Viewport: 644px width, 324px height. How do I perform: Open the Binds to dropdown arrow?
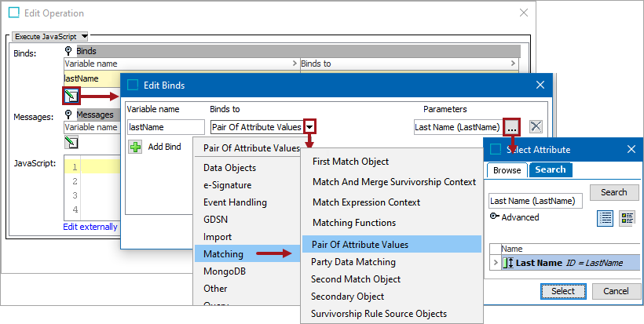click(311, 126)
